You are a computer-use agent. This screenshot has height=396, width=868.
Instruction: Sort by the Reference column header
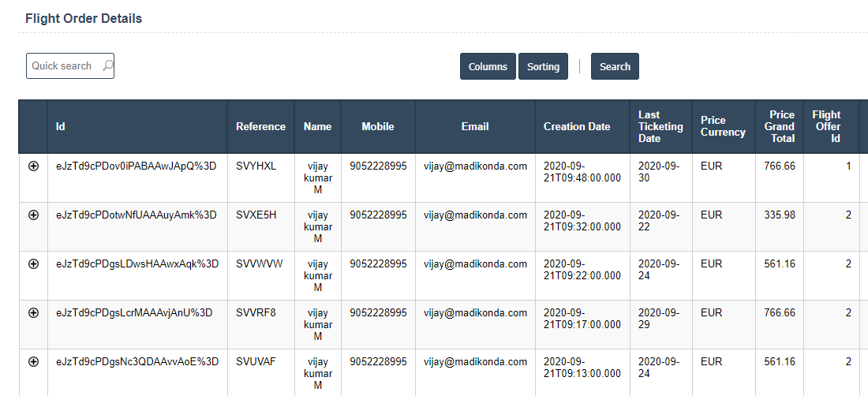click(x=260, y=126)
